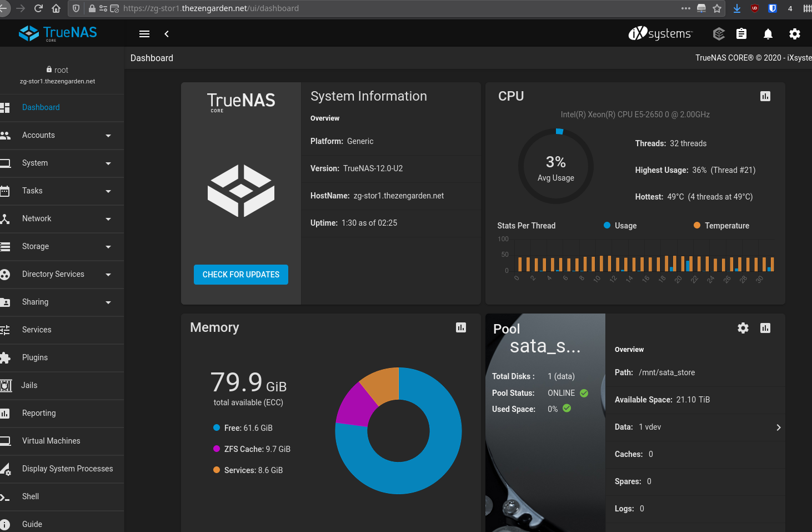This screenshot has height=532, width=812.
Task: Open the top bar settings gear
Action: [x=795, y=34]
